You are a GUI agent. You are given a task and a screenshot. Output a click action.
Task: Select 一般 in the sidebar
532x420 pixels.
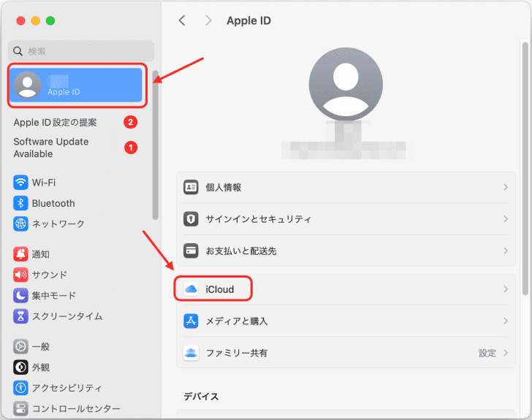coord(41,346)
